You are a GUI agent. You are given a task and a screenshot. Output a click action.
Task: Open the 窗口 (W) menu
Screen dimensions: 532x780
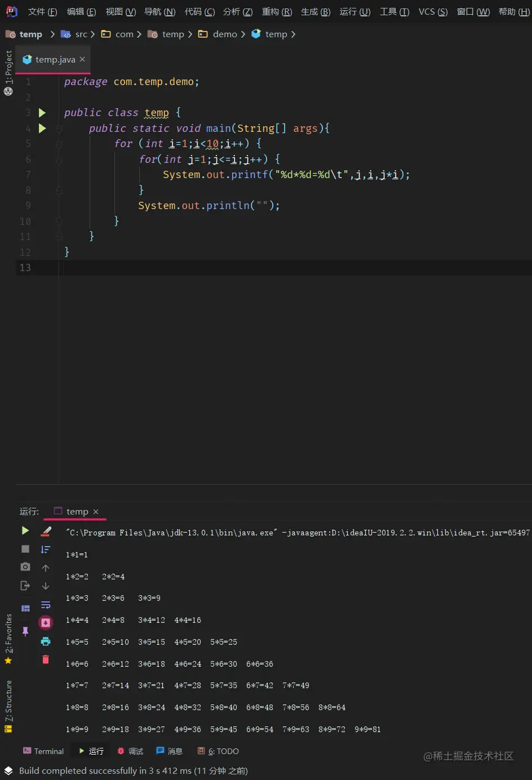473,12
